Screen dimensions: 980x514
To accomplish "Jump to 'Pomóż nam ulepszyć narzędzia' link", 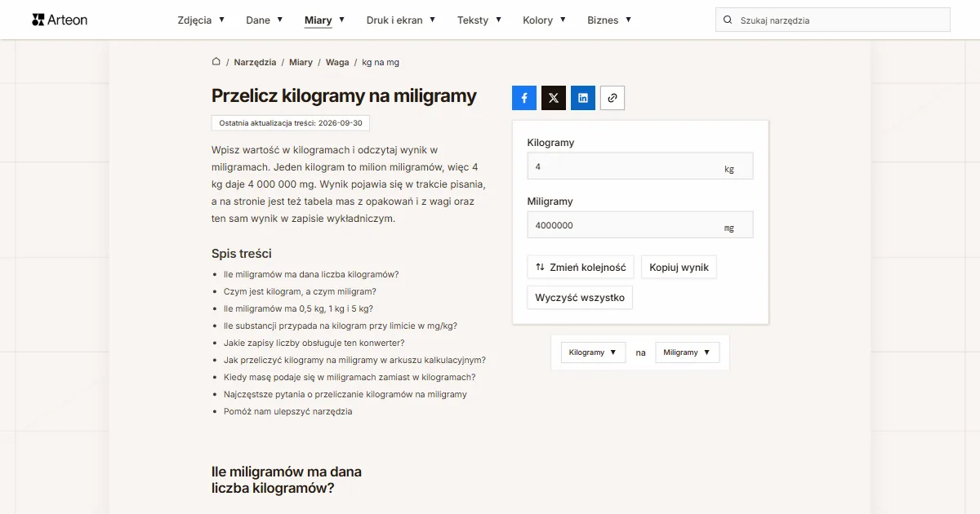I will pos(288,411).
